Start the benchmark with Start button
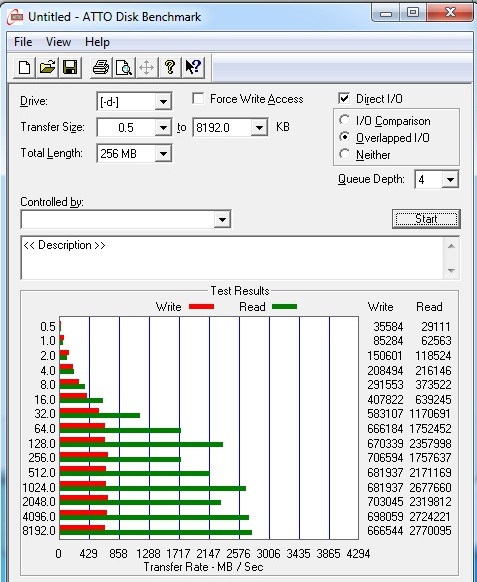477x582 pixels. (x=426, y=219)
